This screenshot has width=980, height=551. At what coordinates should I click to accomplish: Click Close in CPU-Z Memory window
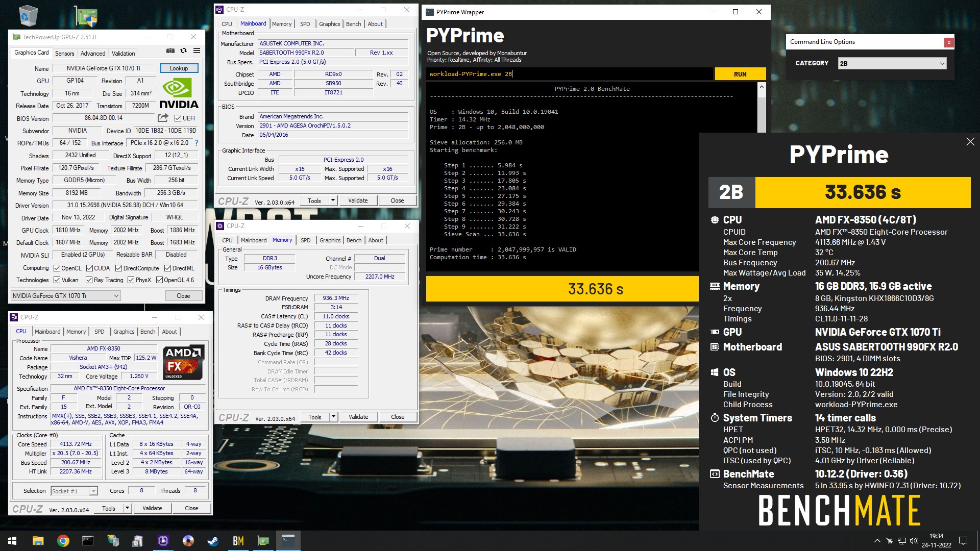(x=398, y=417)
